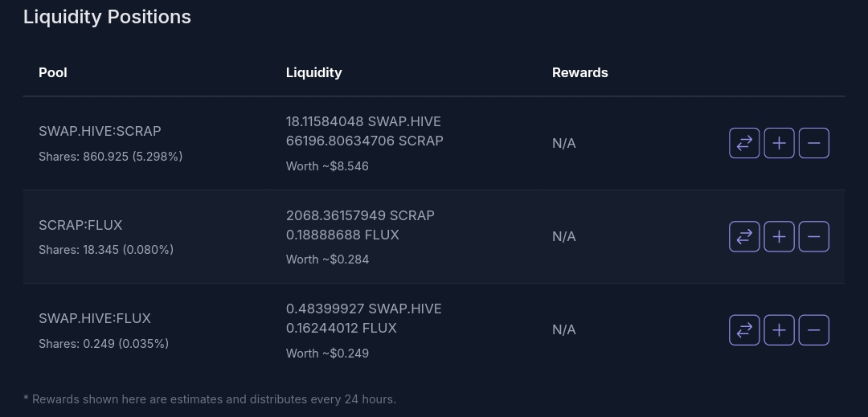The height and width of the screenshot is (417, 868).
Task: Add liquidity to SWAP.HIVE:FLUX pool
Action: (x=779, y=330)
